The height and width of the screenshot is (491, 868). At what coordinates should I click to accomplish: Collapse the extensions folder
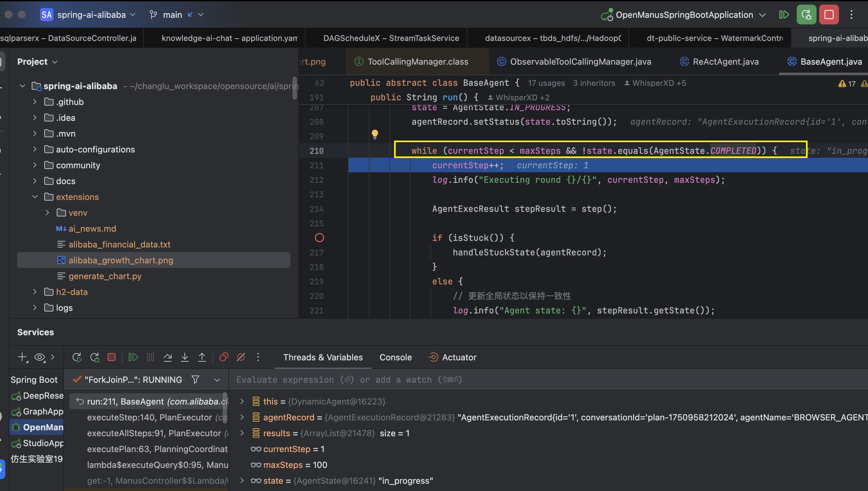pyautogui.click(x=35, y=197)
